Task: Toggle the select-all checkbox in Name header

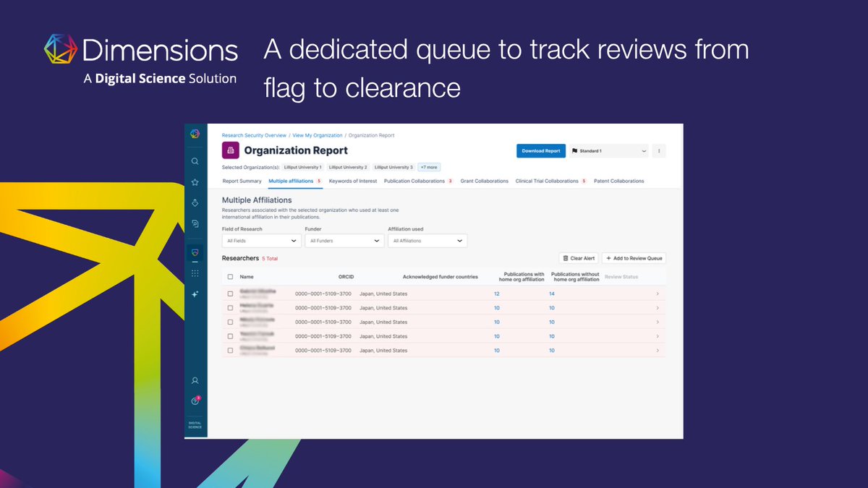Action: (x=230, y=277)
